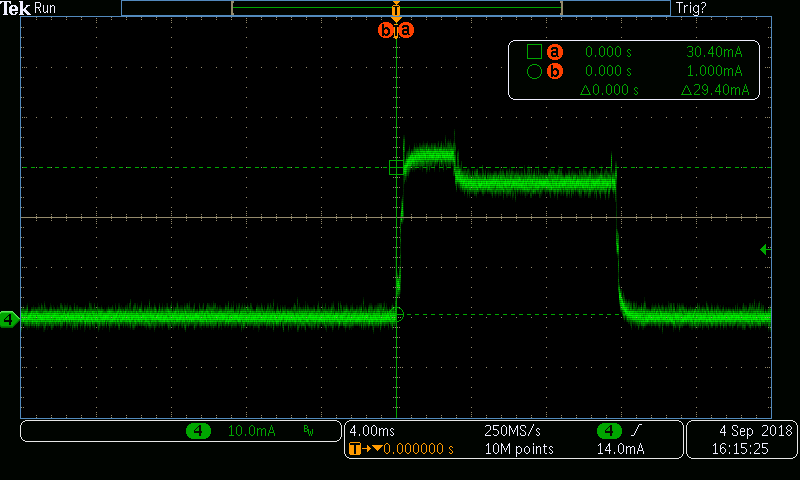Click the 10.0mA vertical scale readout

[x=250, y=431]
